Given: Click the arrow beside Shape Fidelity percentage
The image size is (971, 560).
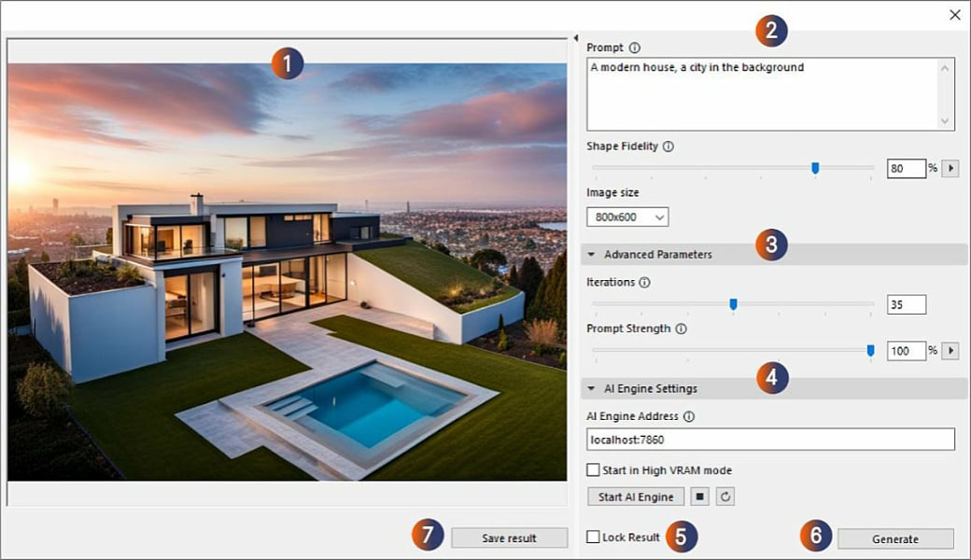Looking at the screenshot, I should [950, 168].
